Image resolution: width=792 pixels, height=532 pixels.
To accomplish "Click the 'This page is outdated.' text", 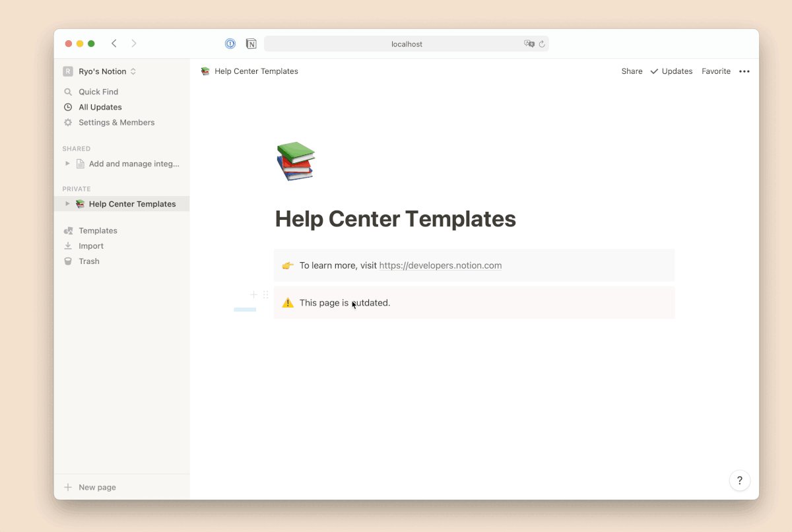I will pyautogui.click(x=345, y=302).
